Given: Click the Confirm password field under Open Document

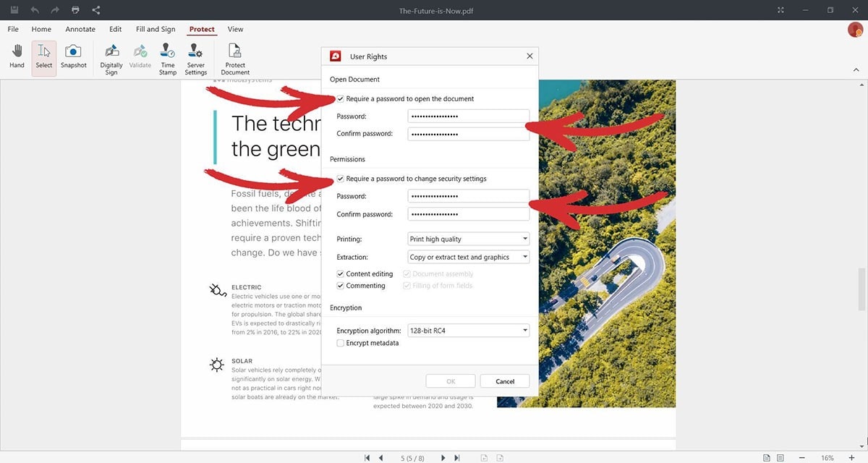Looking at the screenshot, I should (468, 133).
